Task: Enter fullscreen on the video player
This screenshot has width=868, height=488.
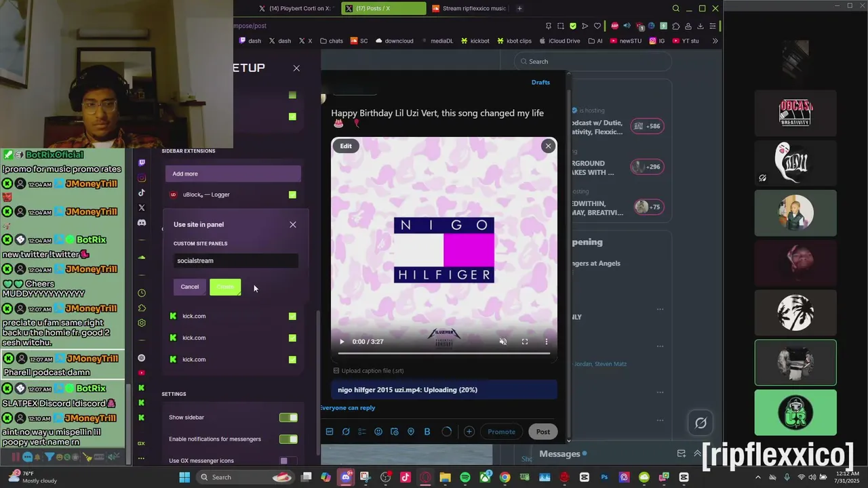Action: tap(524, 342)
